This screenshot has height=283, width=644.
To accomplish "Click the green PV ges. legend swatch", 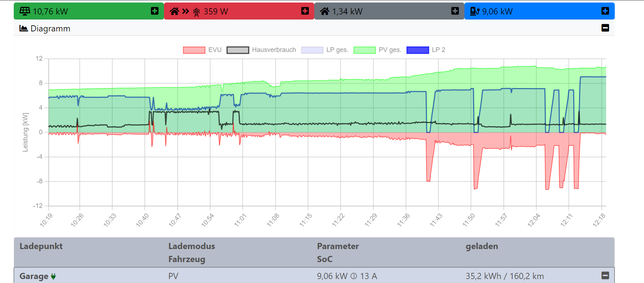I will point(364,50).
